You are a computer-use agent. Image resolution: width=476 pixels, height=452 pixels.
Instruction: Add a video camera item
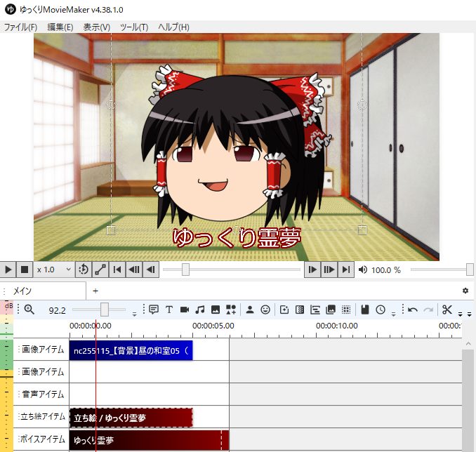coord(185,310)
